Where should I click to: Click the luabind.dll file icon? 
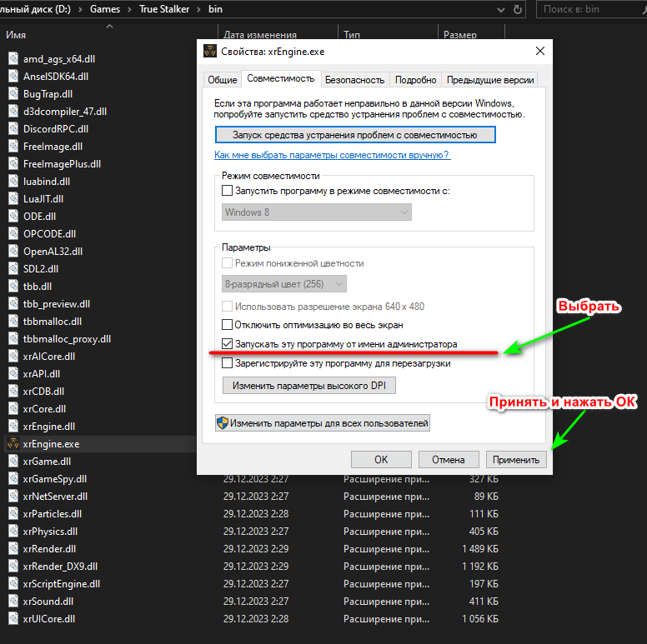pyautogui.click(x=13, y=182)
